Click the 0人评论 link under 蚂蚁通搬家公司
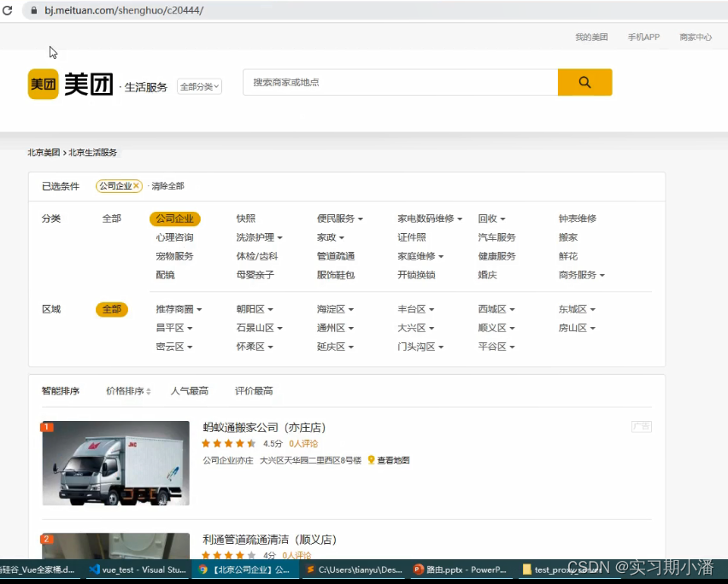 coord(303,443)
